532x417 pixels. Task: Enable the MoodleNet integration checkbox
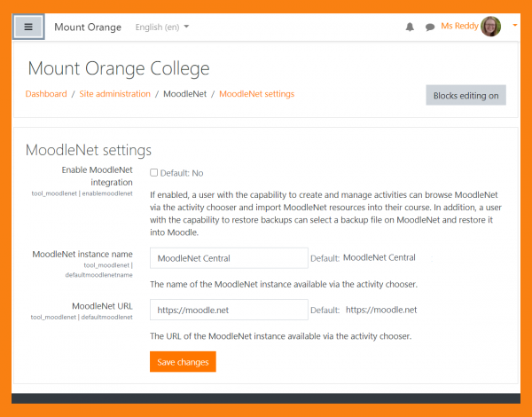154,173
